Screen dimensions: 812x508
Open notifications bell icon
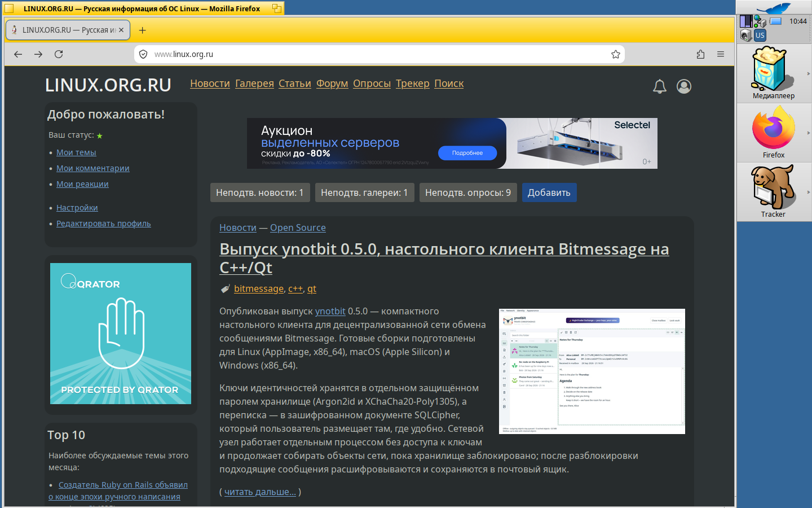pos(660,86)
